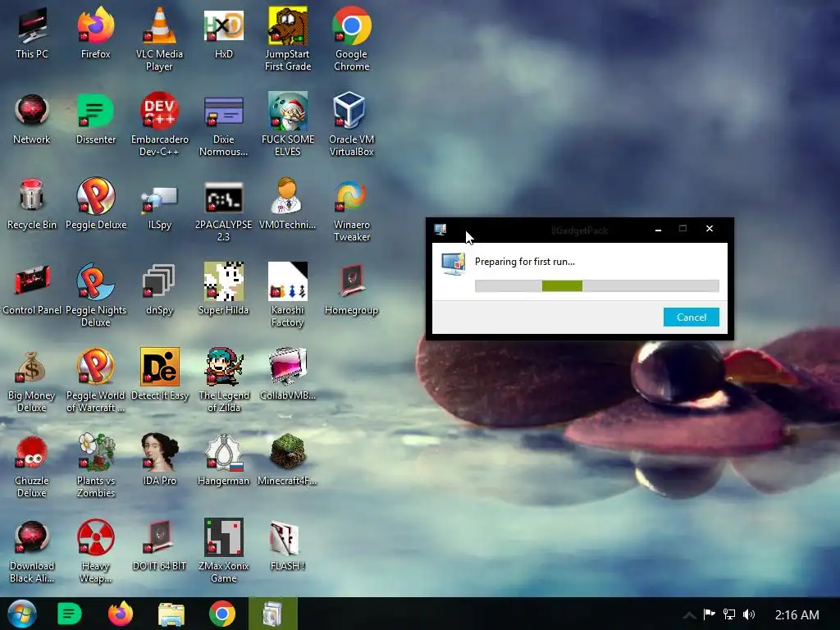Image resolution: width=840 pixels, height=630 pixels.
Task: Cancel the first run preparation
Action: (x=691, y=317)
